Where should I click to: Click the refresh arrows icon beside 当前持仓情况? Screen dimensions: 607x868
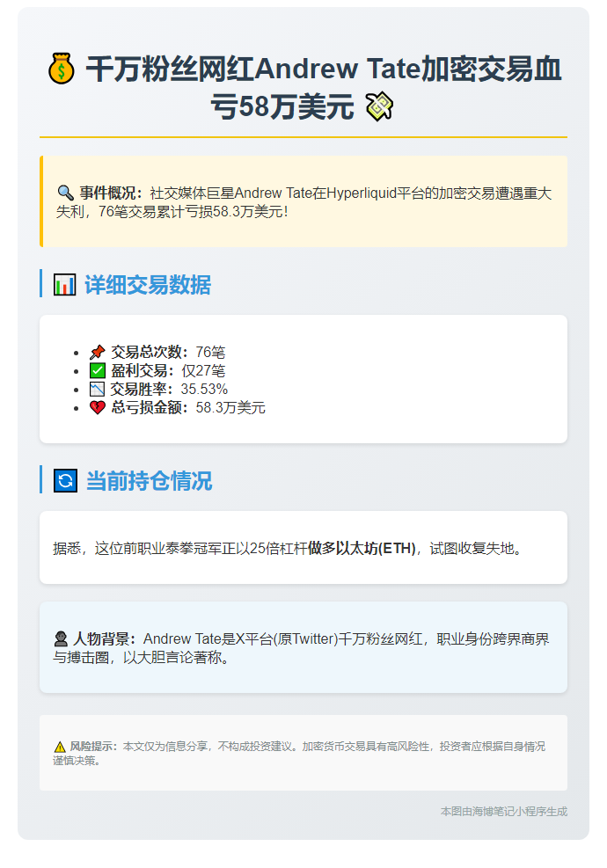(65, 480)
